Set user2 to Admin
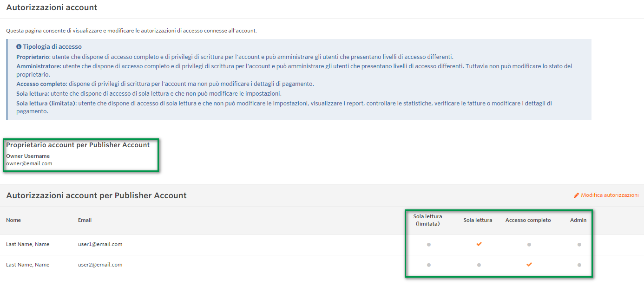The image size is (644, 286). 579,265
